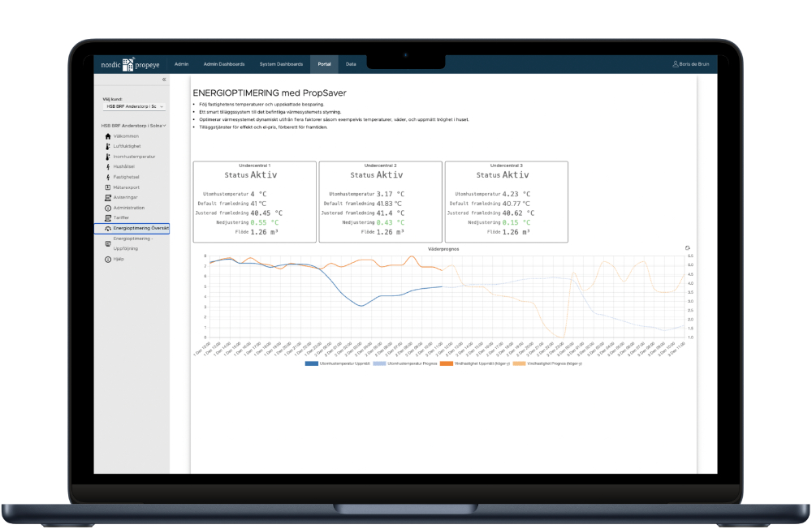Open Hushållsel in the sidebar

(x=123, y=166)
